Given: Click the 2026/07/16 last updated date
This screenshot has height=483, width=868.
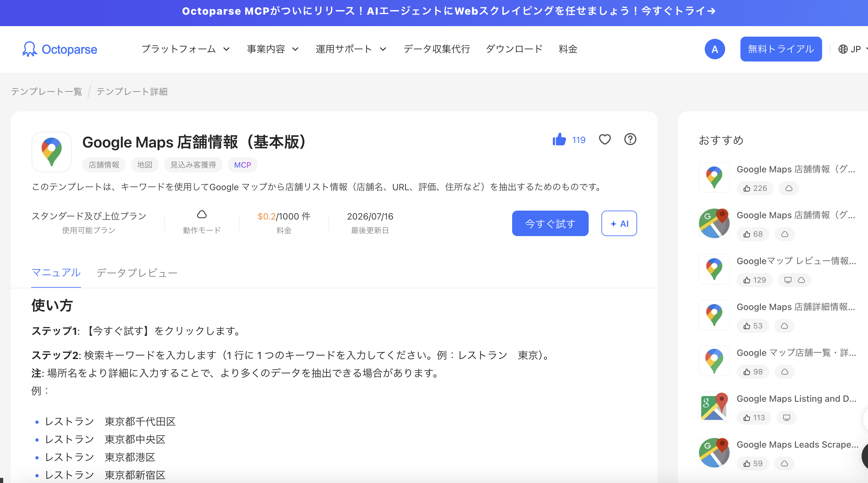Looking at the screenshot, I should [370, 216].
